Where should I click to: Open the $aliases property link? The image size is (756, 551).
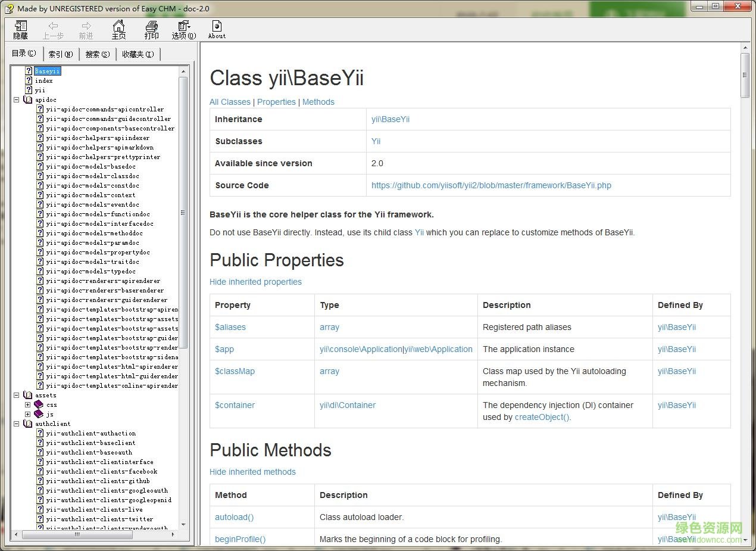[x=230, y=327]
